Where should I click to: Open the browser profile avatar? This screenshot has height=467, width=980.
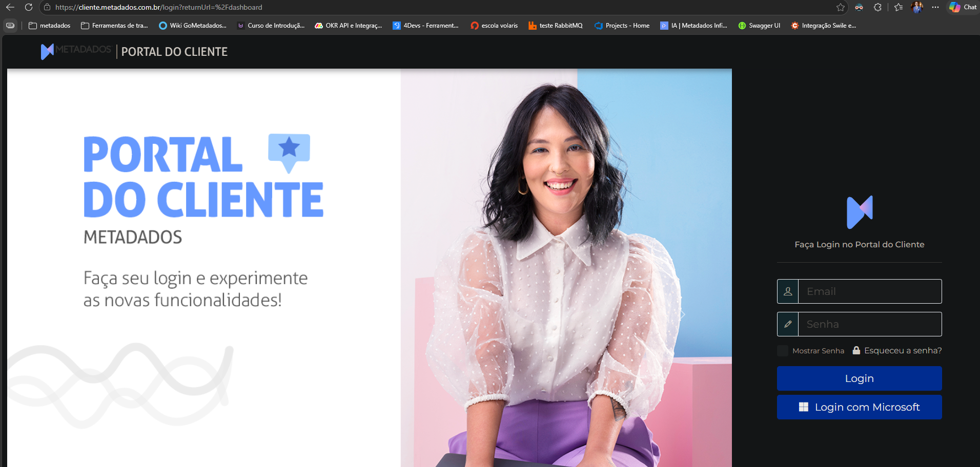(917, 7)
